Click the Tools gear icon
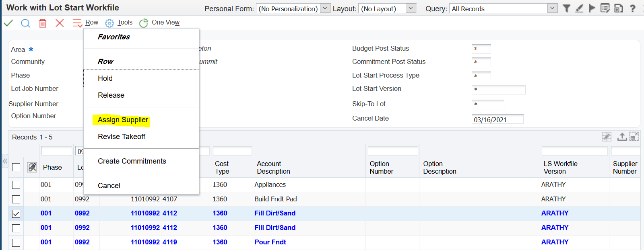The width and height of the screenshot is (644, 250). (109, 23)
